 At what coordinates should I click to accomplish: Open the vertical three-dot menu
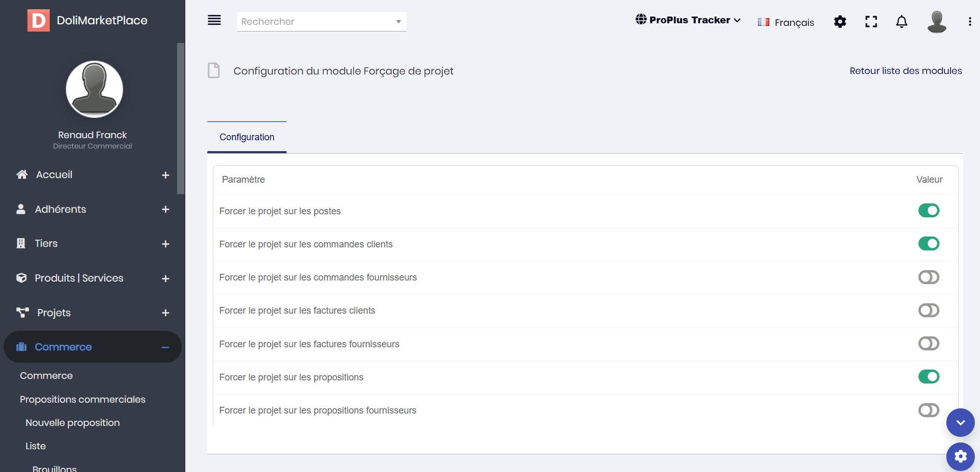[x=970, y=22]
